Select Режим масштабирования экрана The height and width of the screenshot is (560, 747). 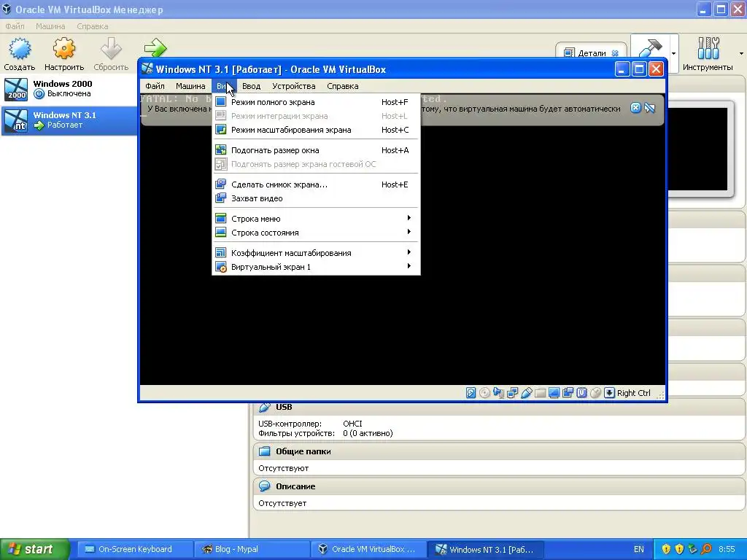pyautogui.click(x=316, y=130)
